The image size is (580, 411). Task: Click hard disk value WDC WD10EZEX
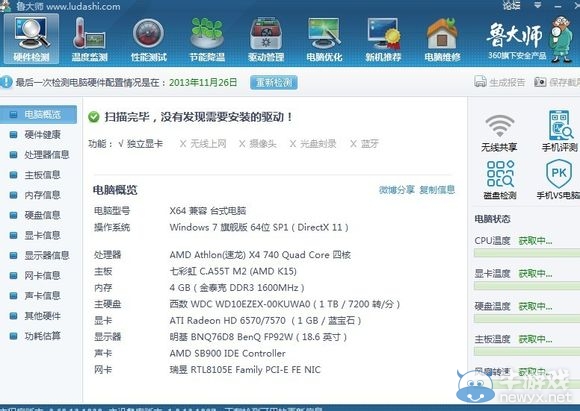click(x=285, y=304)
